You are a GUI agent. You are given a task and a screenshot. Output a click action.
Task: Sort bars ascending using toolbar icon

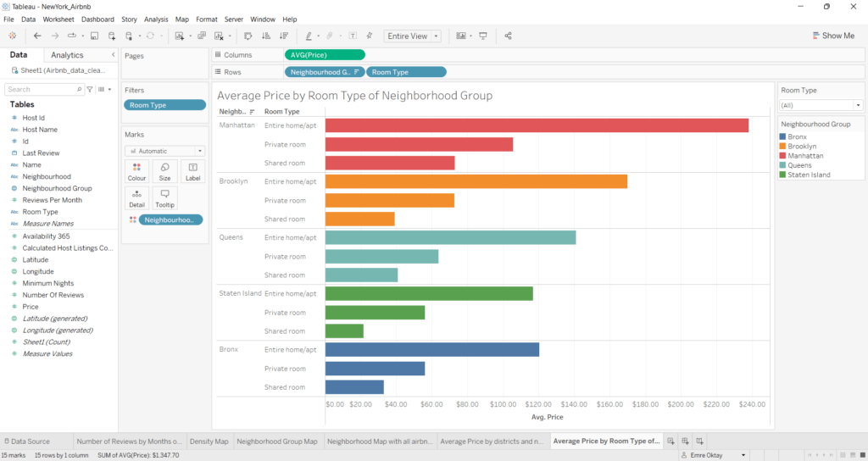pos(266,36)
